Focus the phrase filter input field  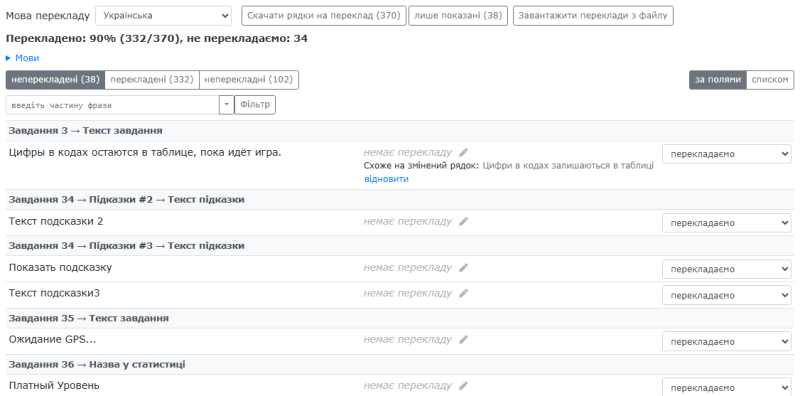(113, 105)
